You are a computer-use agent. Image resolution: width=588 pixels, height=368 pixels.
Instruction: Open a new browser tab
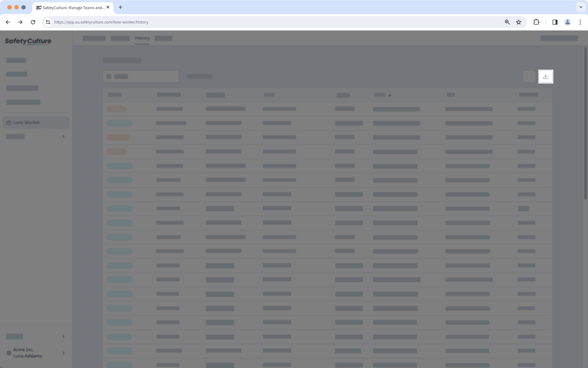(x=120, y=7)
